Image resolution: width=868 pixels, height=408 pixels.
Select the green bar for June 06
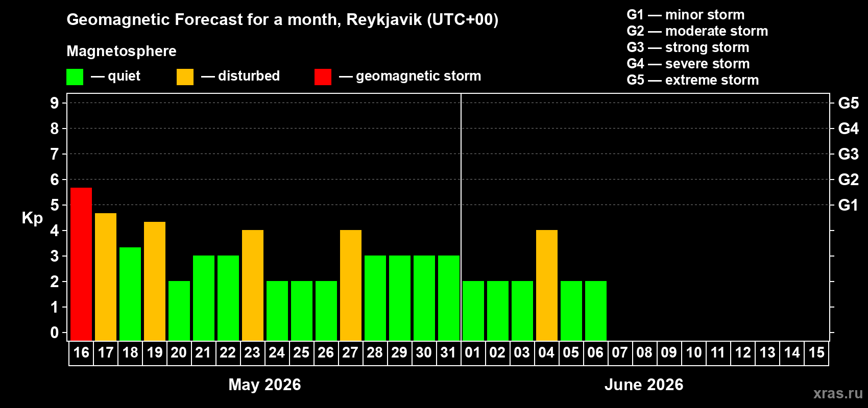596,311
